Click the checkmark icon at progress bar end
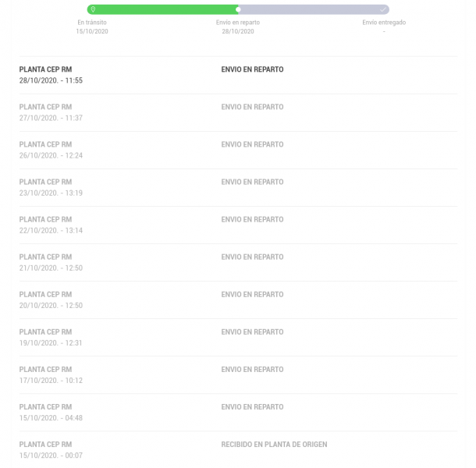This screenshot has width=476, height=468. [x=383, y=9]
